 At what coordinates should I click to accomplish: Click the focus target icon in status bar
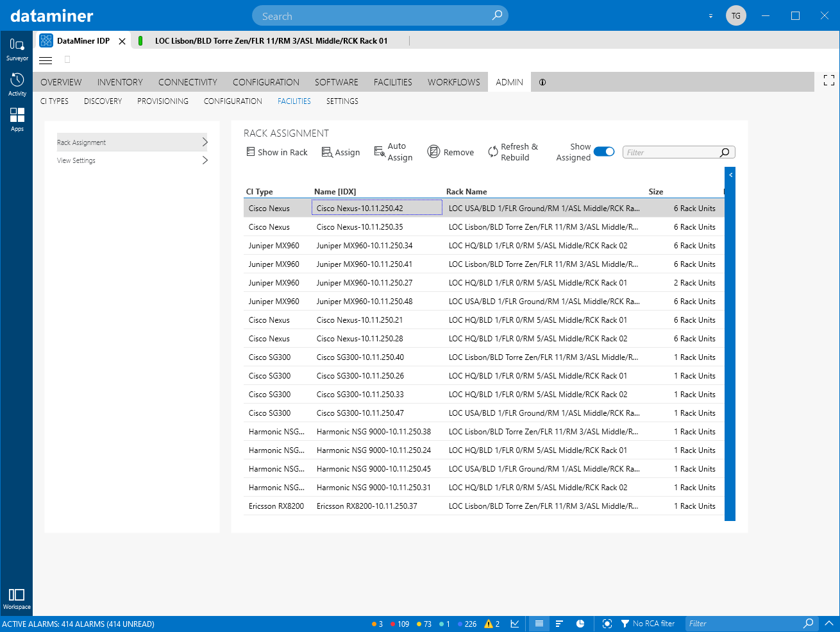[607, 624]
